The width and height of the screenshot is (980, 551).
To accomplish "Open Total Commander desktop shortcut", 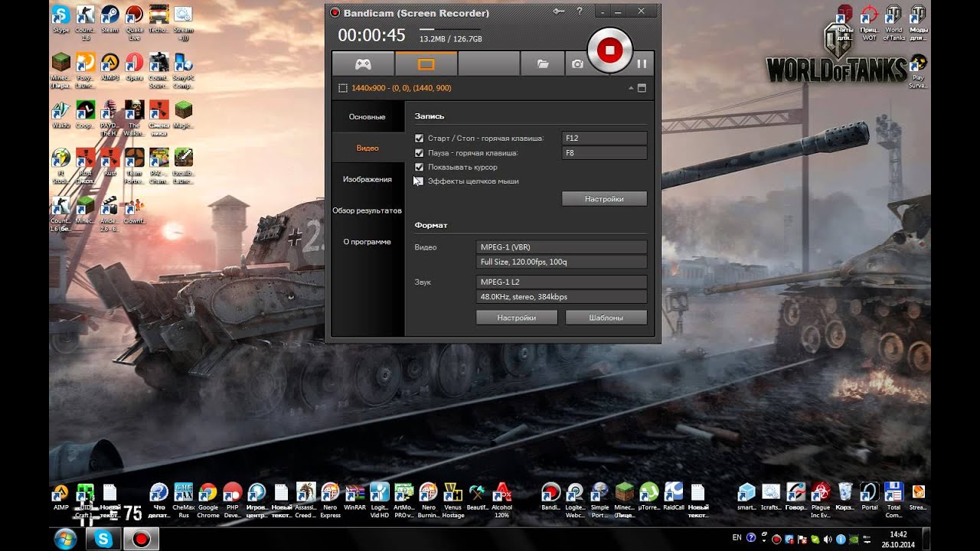I will point(893,500).
